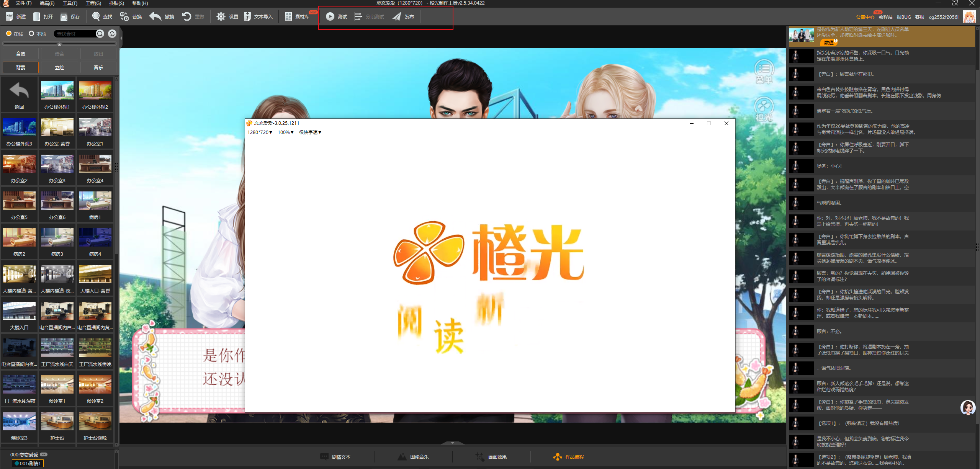This screenshot has width=980, height=469.
Task: Open a project using the 打开 icon
Action: click(x=43, y=16)
